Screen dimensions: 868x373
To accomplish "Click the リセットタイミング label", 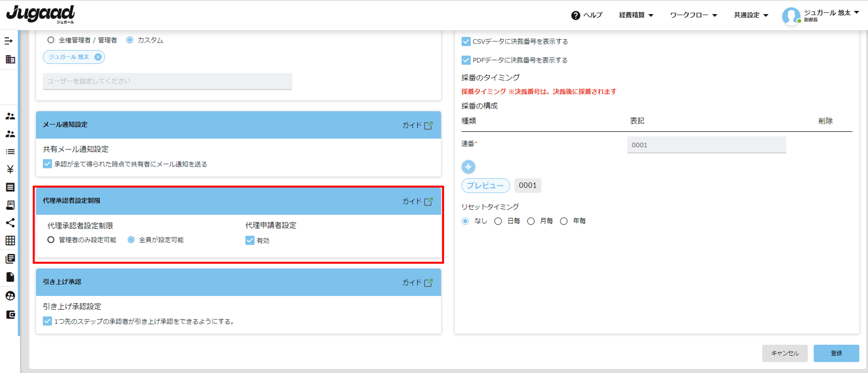I will (490, 207).
